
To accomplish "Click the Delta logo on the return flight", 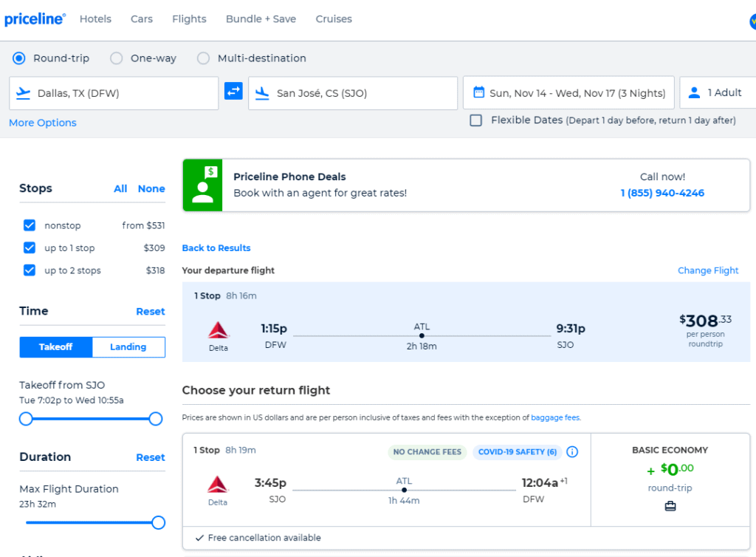I will point(218,484).
